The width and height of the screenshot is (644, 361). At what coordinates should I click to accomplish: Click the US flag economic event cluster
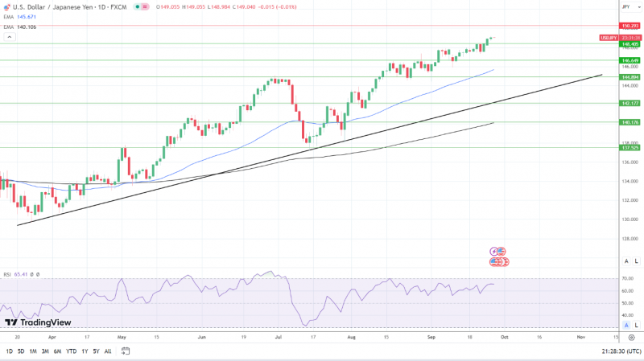(499, 262)
